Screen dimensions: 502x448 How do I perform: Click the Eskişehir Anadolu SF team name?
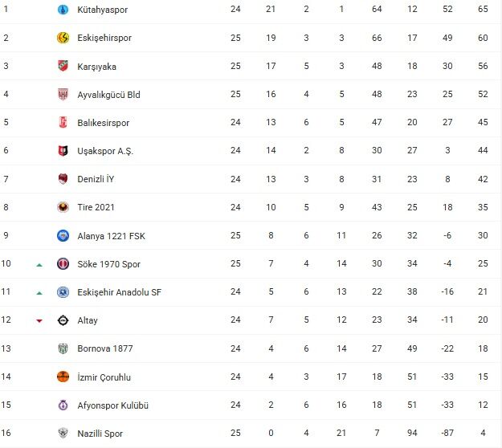pyautogui.click(x=119, y=292)
